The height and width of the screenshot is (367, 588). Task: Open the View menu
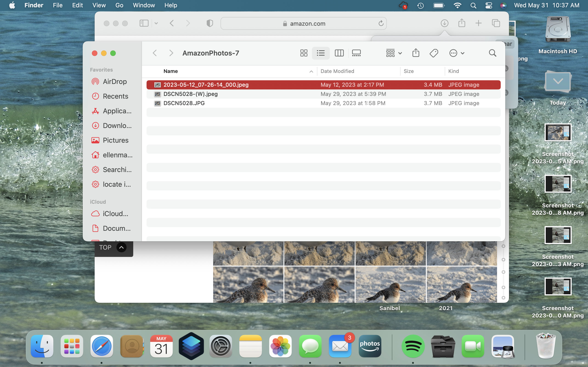(x=99, y=5)
